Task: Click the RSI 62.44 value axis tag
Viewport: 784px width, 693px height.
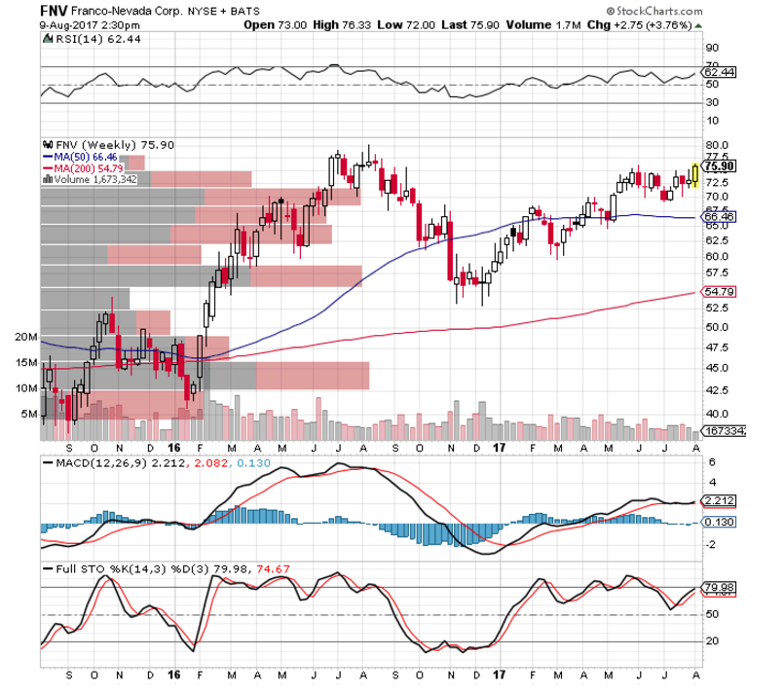Action: coord(720,72)
